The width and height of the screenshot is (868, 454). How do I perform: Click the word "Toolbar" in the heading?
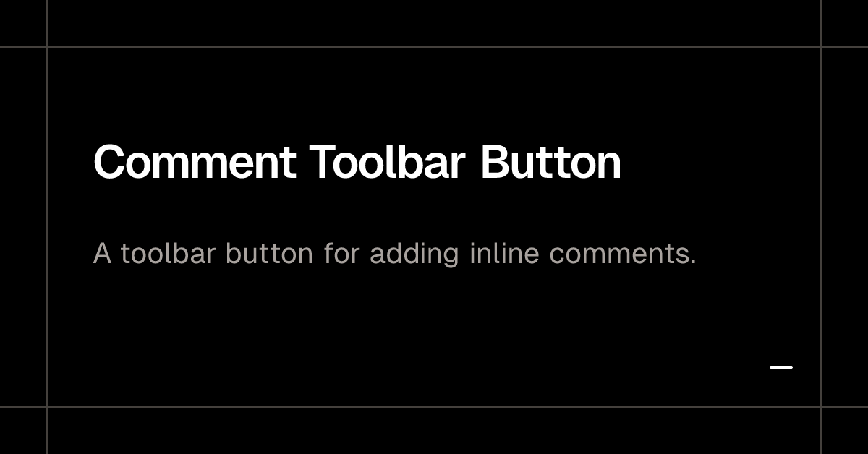click(x=387, y=162)
